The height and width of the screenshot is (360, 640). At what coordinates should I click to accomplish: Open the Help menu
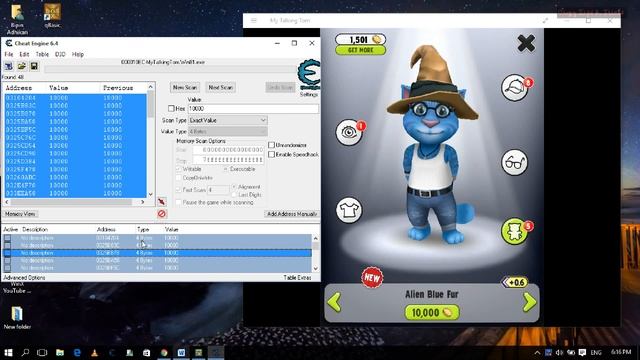pos(78,54)
